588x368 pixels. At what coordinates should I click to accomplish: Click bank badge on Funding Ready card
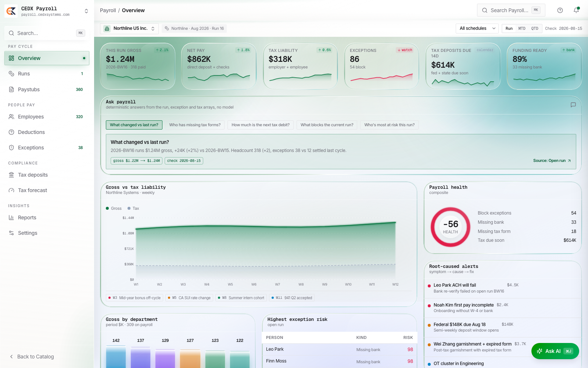[568, 50]
